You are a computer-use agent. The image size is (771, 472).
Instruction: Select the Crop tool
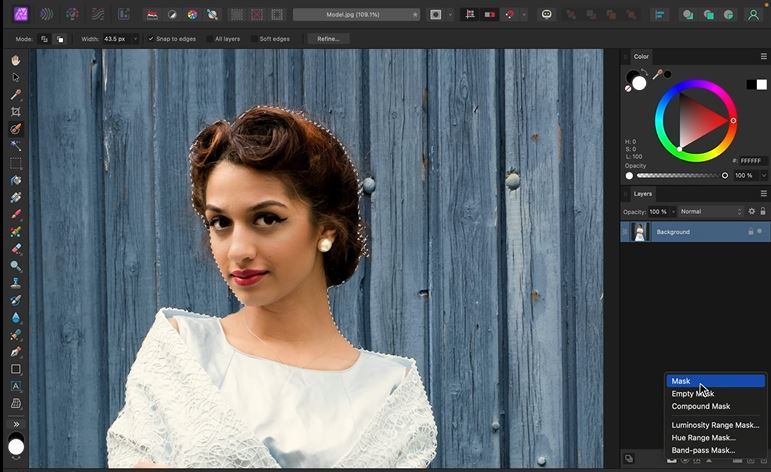(x=16, y=112)
